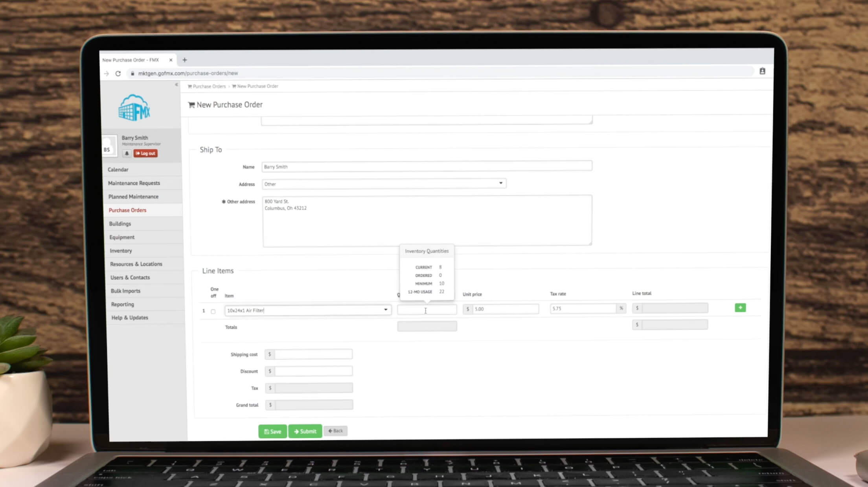Image resolution: width=868 pixels, height=487 pixels.
Task: Open the Address dropdown showing Other
Action: point(500,183)
